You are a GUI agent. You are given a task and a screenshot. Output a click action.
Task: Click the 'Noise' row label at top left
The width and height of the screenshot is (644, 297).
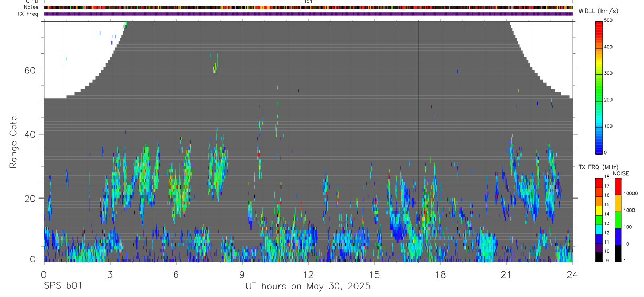click(31, 7)
